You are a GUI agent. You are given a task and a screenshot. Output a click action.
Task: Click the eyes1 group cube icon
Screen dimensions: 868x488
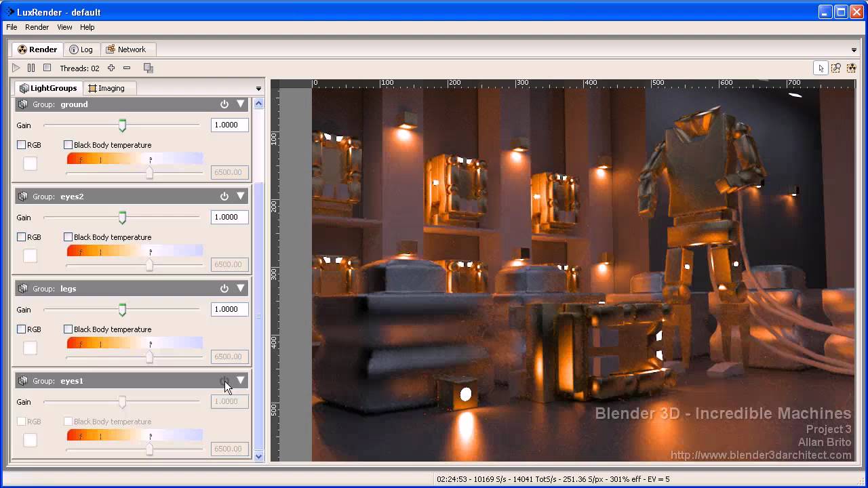[x=23, y=381]
